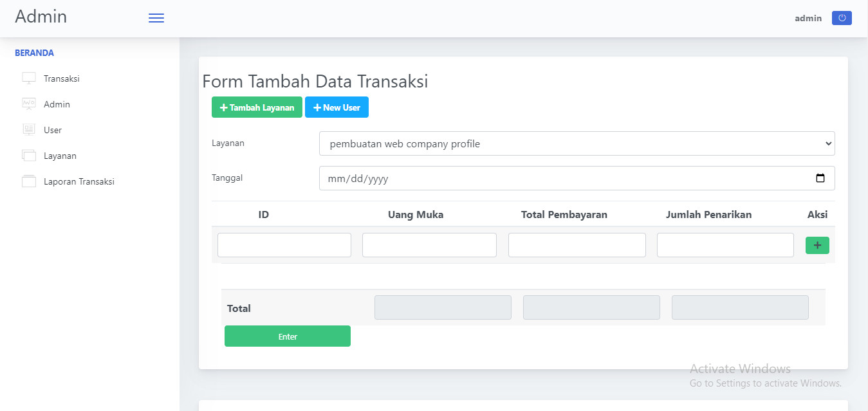The width and height of the screenshot is (868, 411).
Task: Click the New User button
Action: point(337,107)
